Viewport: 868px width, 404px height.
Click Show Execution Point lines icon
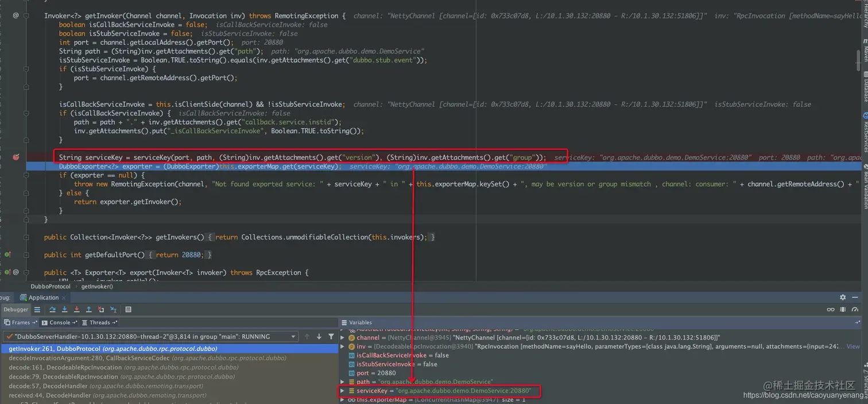[x=37, y=309]
